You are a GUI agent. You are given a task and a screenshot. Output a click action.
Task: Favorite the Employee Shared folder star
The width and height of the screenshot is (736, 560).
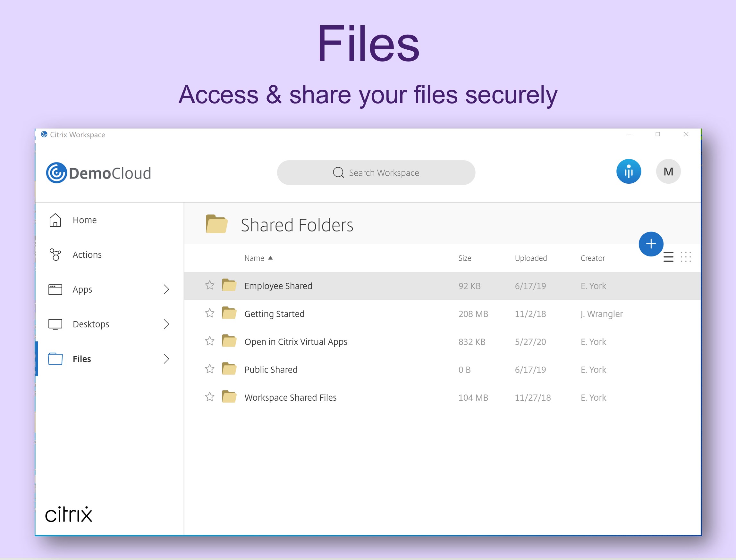[209, 285]
